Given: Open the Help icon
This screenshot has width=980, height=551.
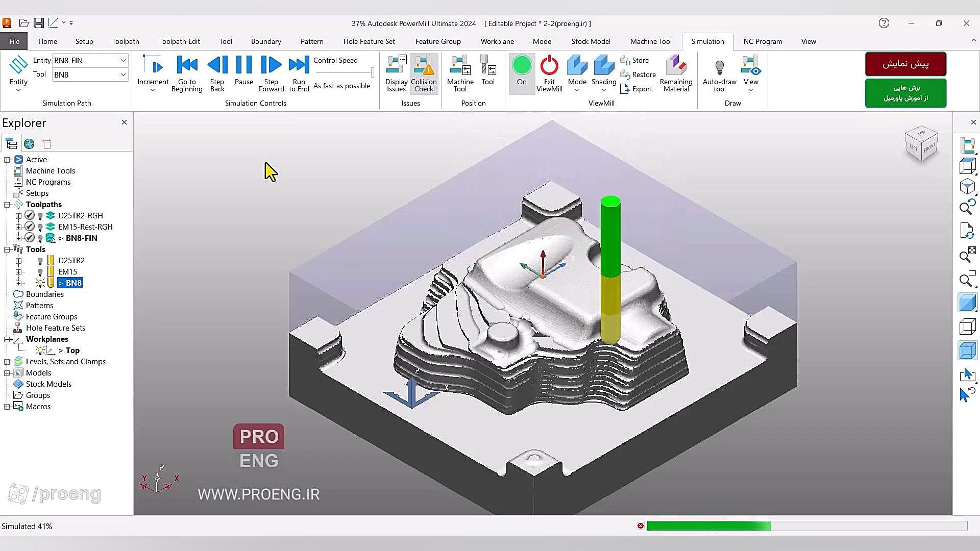Looking at the screenshot, I should 884,23.
